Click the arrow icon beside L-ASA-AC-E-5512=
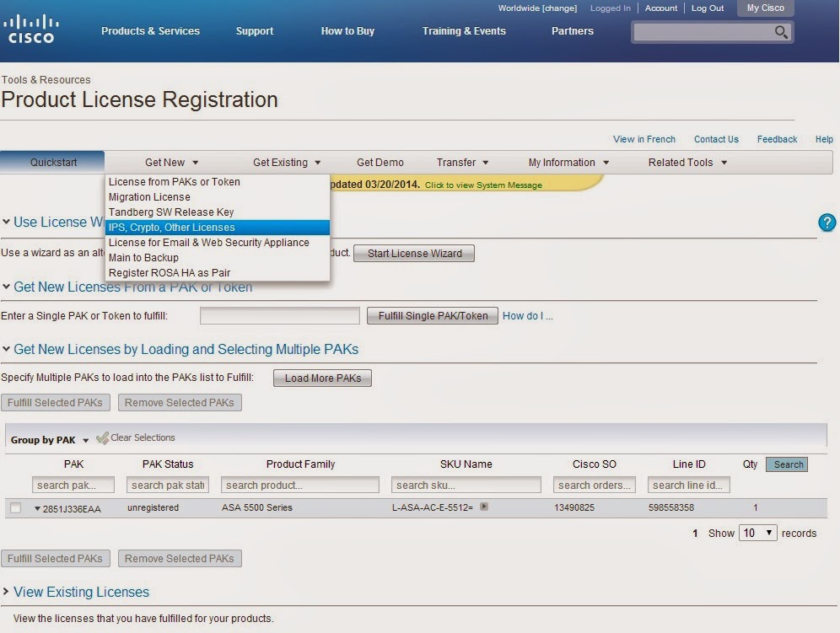The height and width of the screenshot is (633, 840). coord(484,507)
